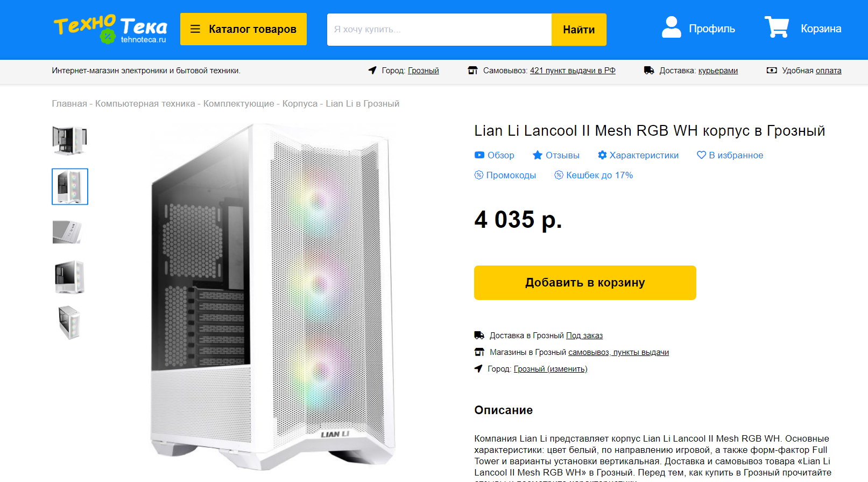Click the Кешбек до 17% icon
The width and height of the screenshot is (868, 482).
[x=559, y=174]
